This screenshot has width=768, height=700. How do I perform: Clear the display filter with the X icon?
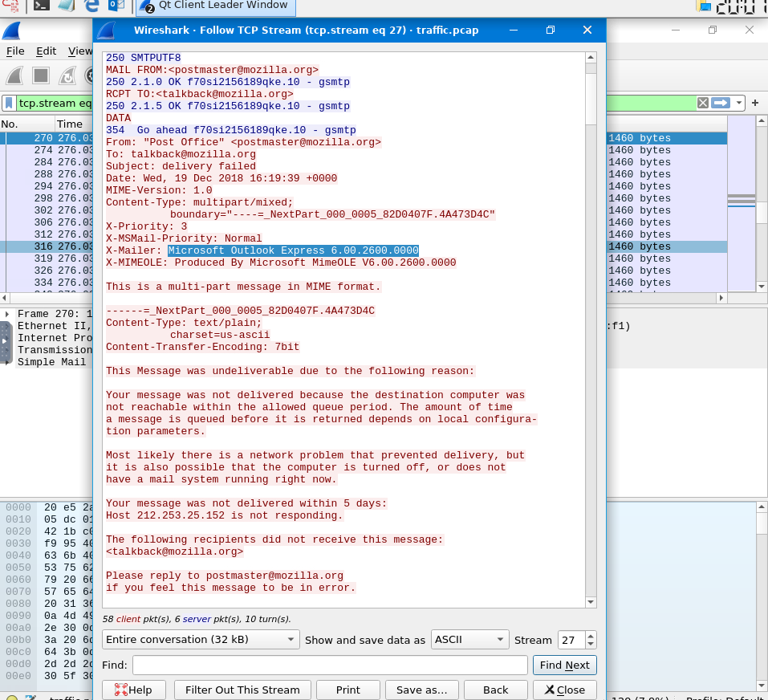coord(703,103)
